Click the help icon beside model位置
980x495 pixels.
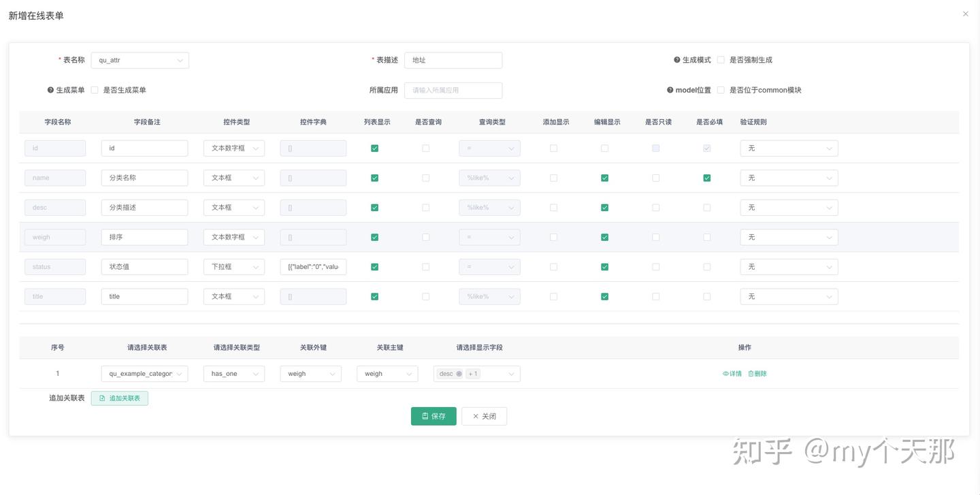click(x=670, y=89)
